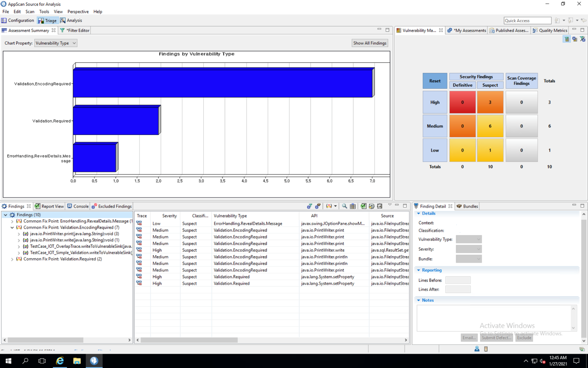The height and width of the screenshot is (368, 588).
Task: Collapse the Reporting section in Finding Detail
Action: 418,270
